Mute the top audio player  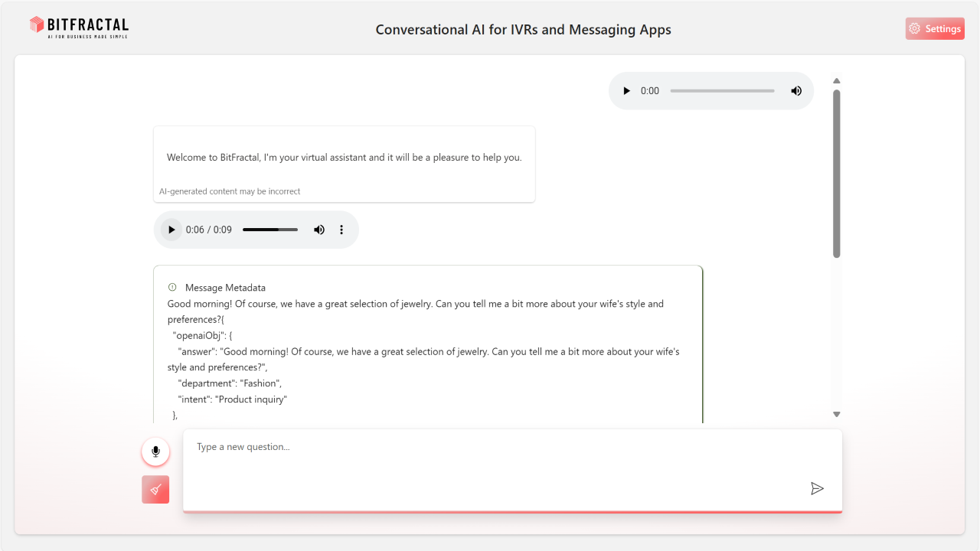click(x=796, y=91)
